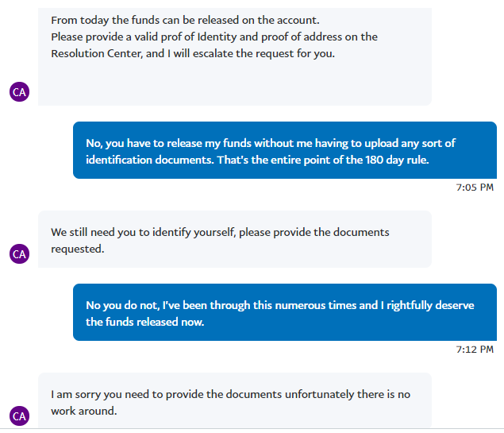Click the bottom CA agent avatar
The width and height of the screenshot is (504, 433).
(x=19, y=416)
